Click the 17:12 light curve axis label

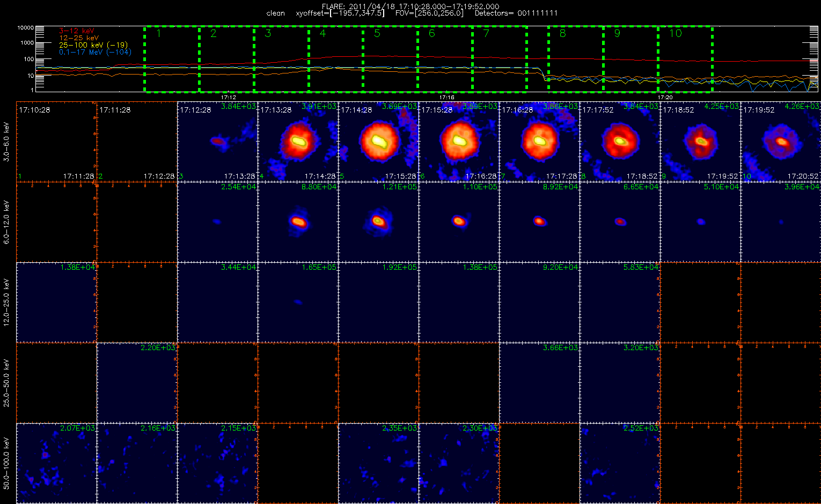click(229, 98)
